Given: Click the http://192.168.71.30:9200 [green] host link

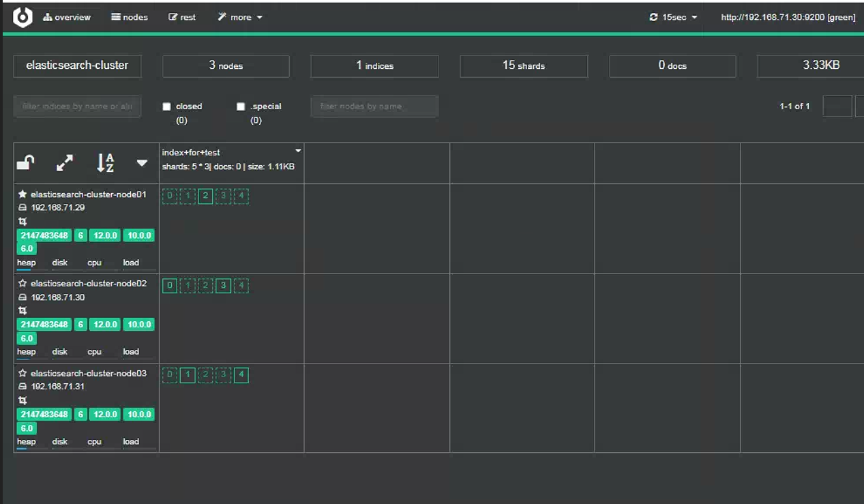Looking at the screenshot, I should pyautogui.click(x=788, y=17).
